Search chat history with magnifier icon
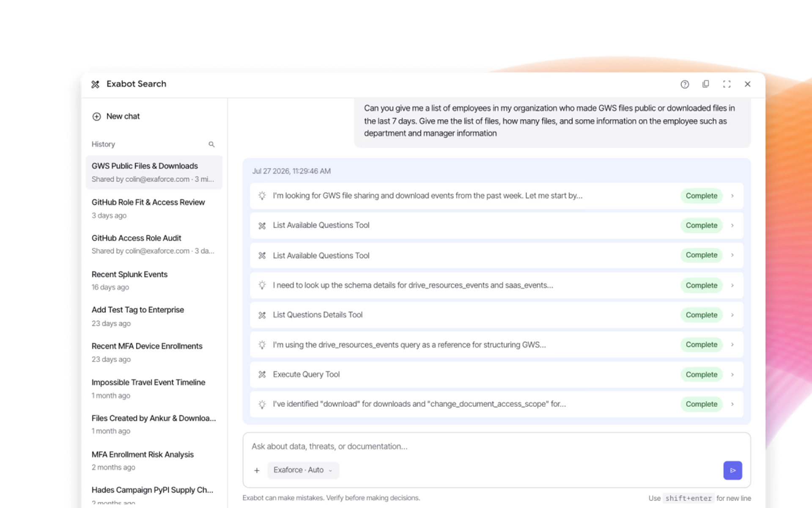The height and width of the screenshot is (508, 812). (x=211, y=144)
